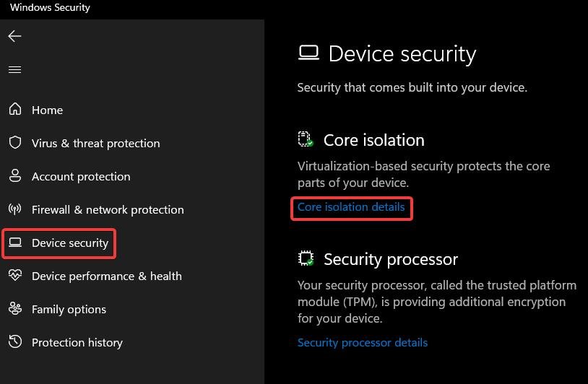Click the back arrow icon
588x384 pixels.
coord(14,36)
